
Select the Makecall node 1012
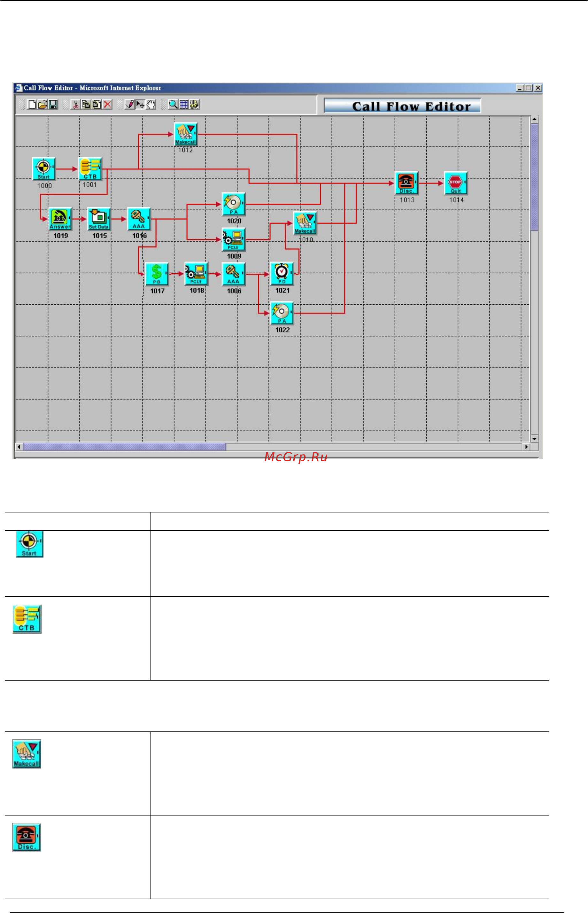186,134
